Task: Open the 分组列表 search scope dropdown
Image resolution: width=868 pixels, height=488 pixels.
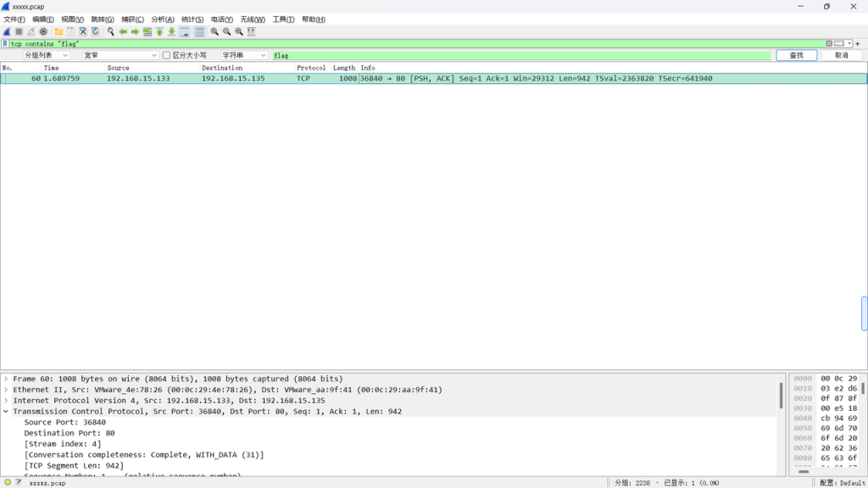Action: [x=47, y=55]
